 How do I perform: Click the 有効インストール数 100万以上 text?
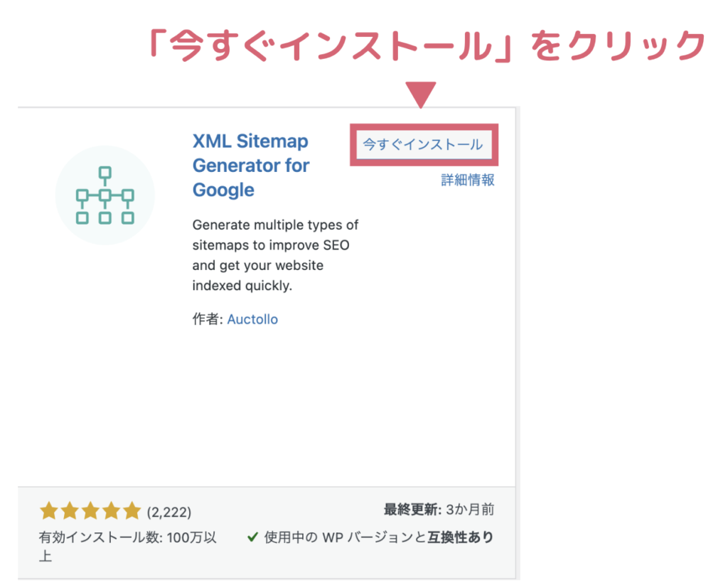click(128, 547)
